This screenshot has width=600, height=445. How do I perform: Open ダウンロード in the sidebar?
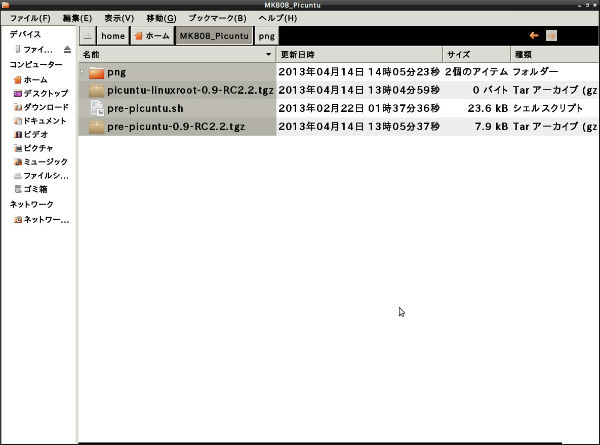click(x=41, y=107)
